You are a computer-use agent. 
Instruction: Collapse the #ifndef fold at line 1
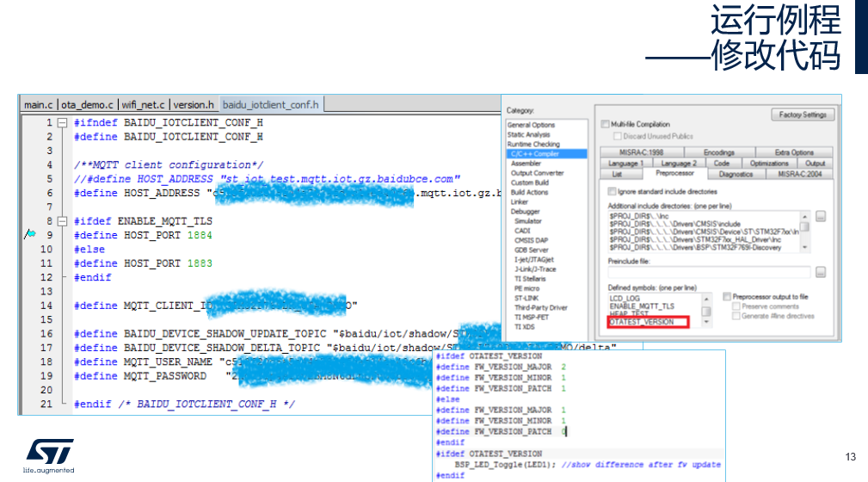click(63, 122)
